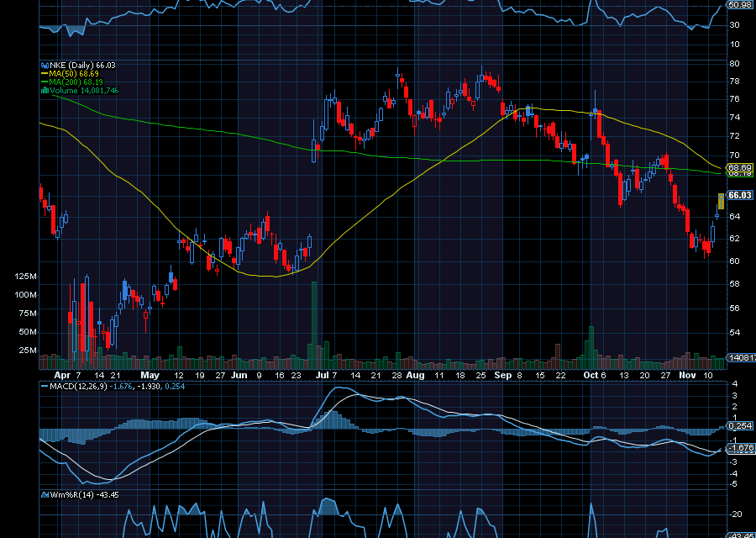
Task: Click the Nov label on the date axis
Action: (x=686, y=376)
